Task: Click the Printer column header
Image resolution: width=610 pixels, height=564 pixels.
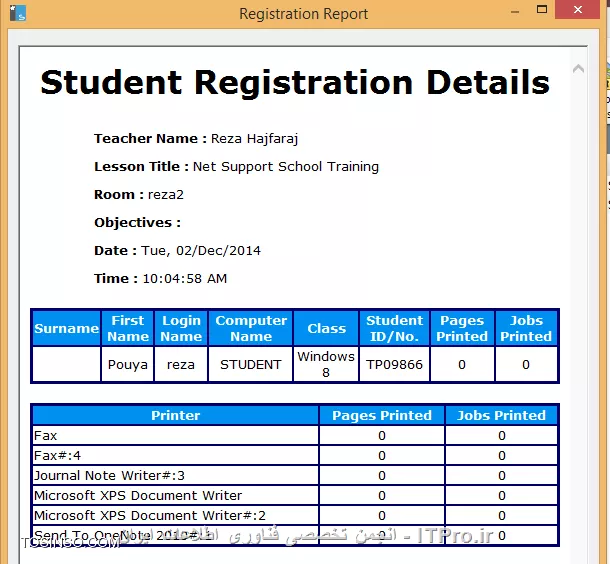Action: coord(175,415)
